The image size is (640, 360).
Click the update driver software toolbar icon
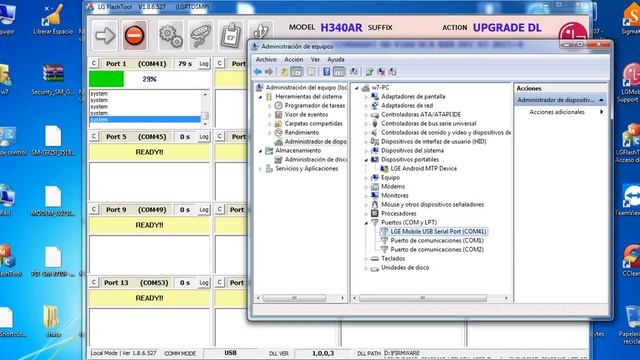point(369,72)
